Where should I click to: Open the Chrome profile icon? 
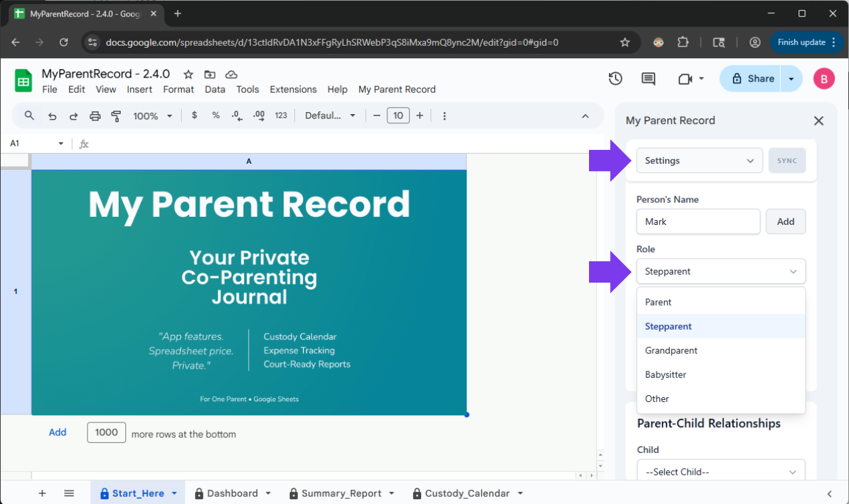755,42
